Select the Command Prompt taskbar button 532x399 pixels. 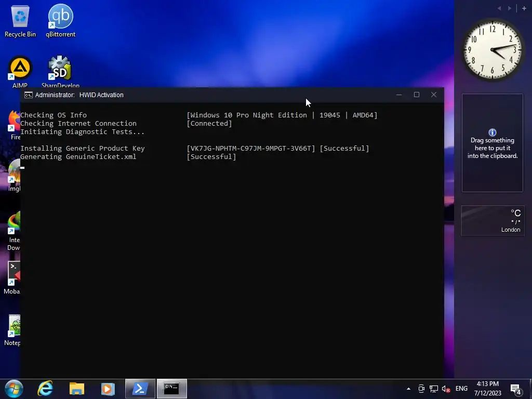[171, 389]
